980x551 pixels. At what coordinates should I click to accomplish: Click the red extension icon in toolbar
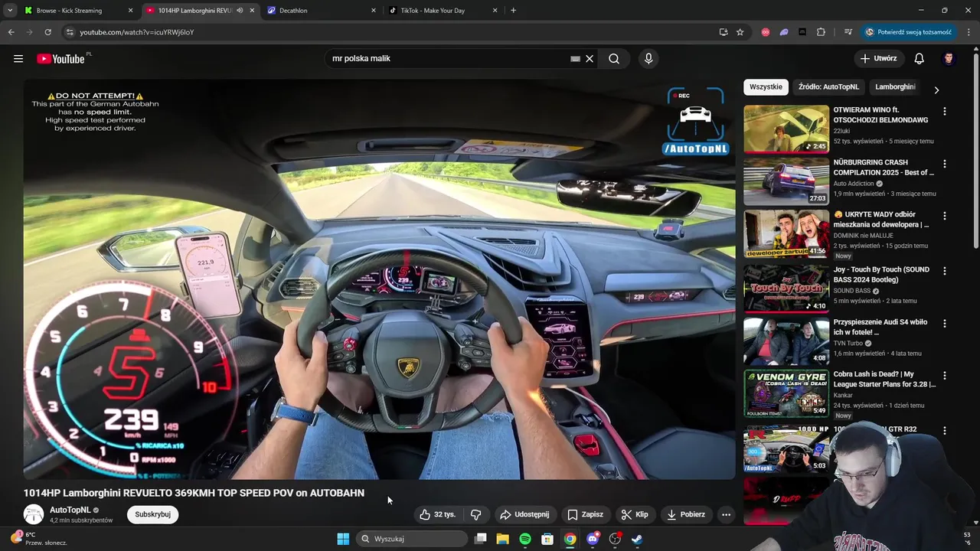point(766,32)
